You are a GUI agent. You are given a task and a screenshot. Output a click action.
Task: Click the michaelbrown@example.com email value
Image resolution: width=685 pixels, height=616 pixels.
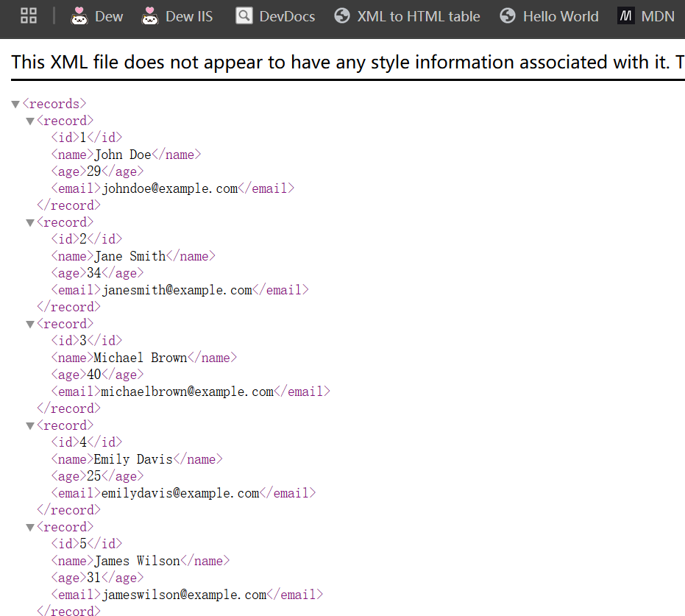click(x=188, y=392)
